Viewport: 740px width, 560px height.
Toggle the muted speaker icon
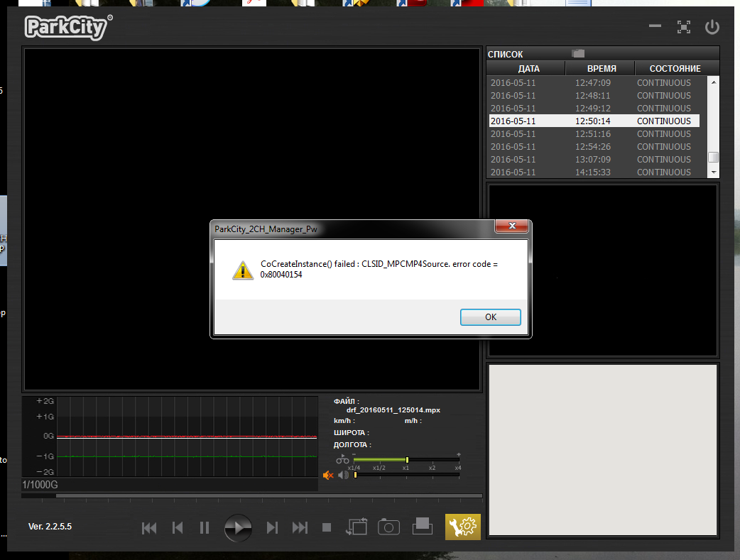[328, 475]
